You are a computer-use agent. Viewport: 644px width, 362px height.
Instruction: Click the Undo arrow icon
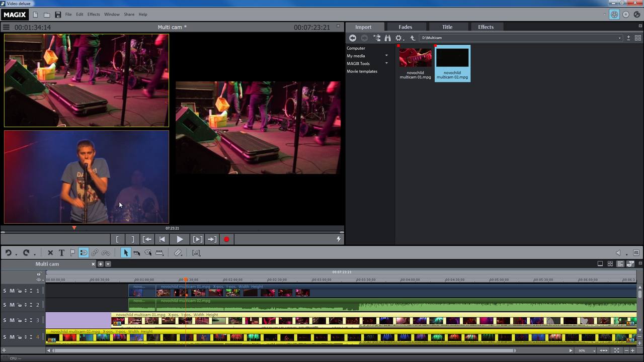[x=8, y=253]
